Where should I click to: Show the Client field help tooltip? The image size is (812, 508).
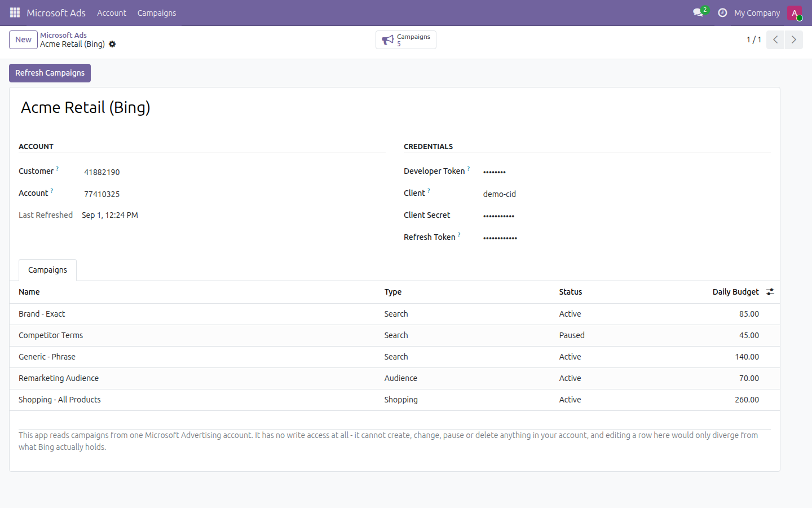tap(429, 191)
